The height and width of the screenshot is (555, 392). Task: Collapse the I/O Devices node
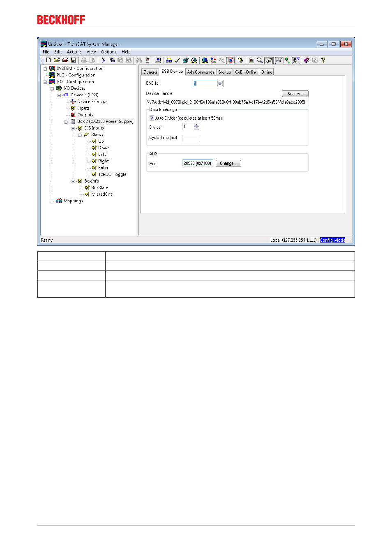52,88
